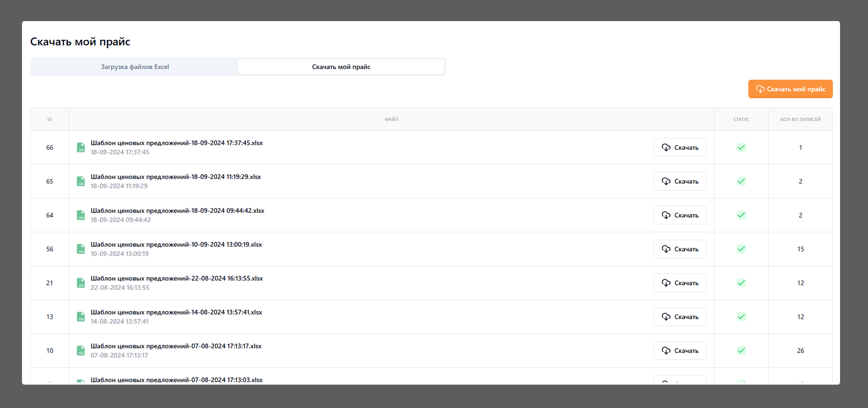The height and width of the screenshot is (408, 868).
Task: Click the orange Скачать мой прайс button
Action: click(x=790, y=89)
